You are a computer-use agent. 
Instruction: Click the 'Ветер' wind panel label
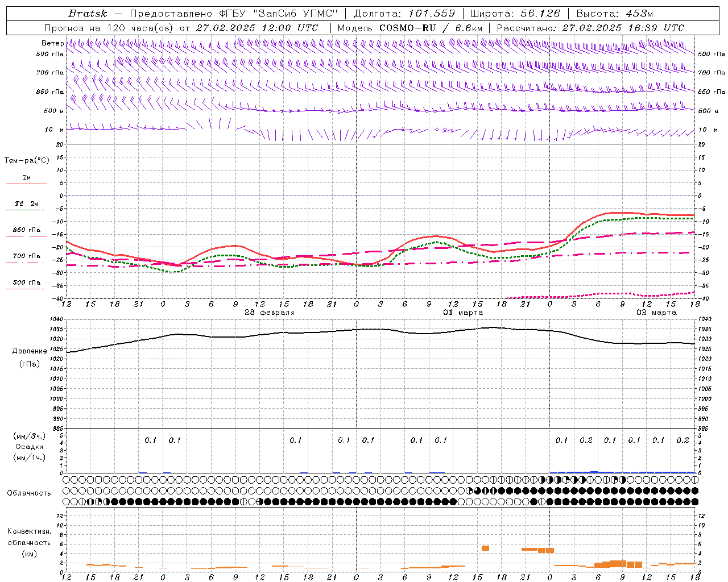[52, 43]
